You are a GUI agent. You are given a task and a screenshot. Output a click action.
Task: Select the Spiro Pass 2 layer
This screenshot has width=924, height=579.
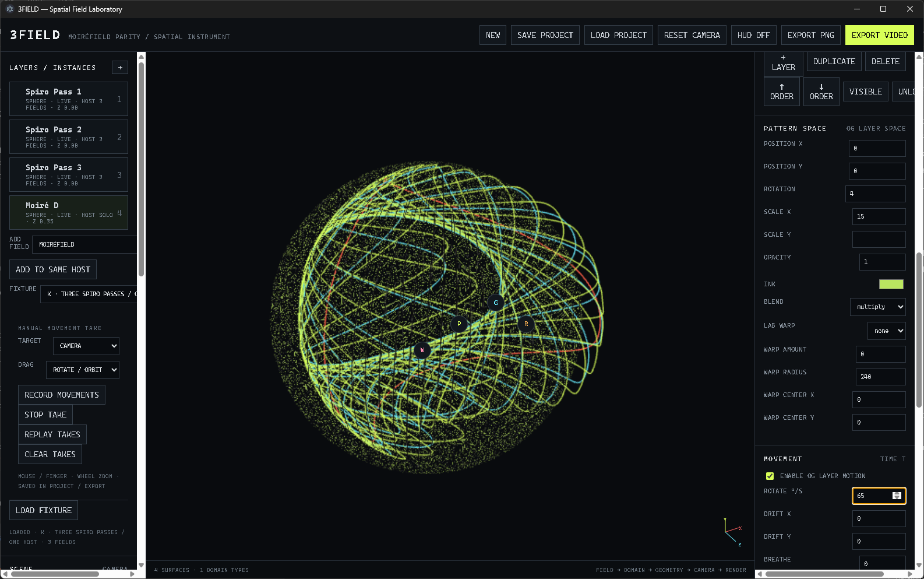[69, 136]
